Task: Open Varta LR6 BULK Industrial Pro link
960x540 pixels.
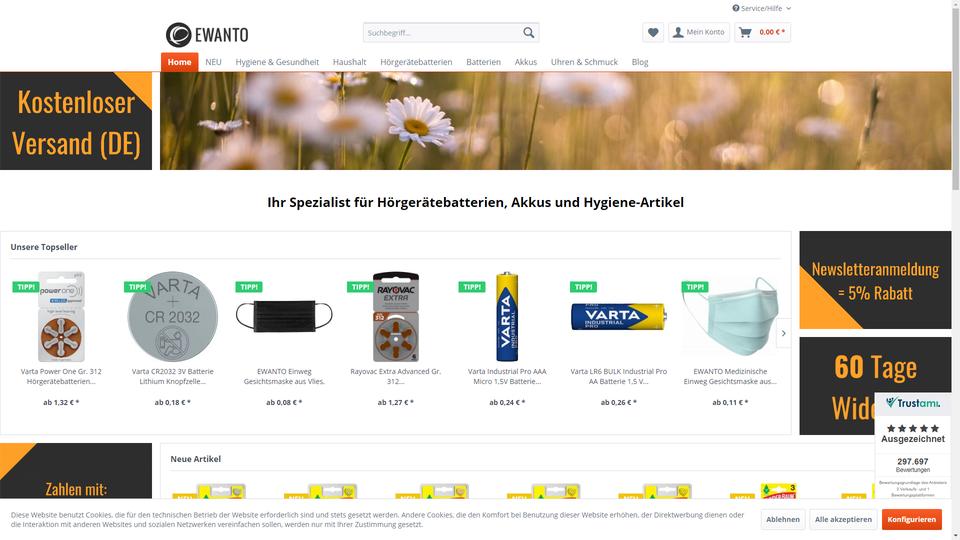Action: [x=618, y=376]
